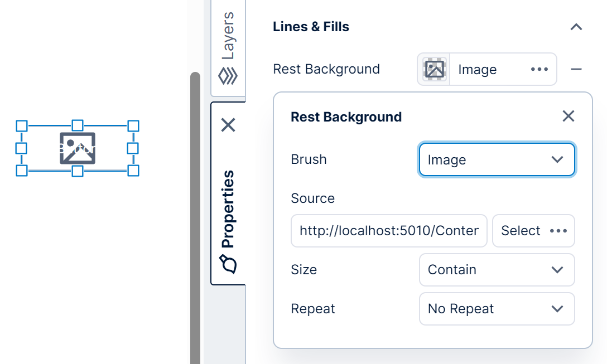The height and width of the screenshot is (364, 607).
Task: Click the image fill preview icon beside Image label
Action: 434,69
